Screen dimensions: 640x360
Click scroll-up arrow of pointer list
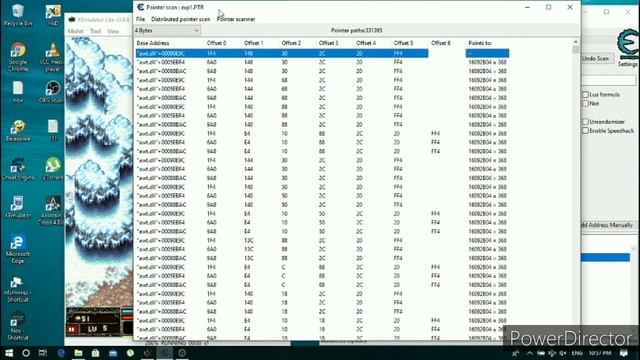[x=576, y=42]
